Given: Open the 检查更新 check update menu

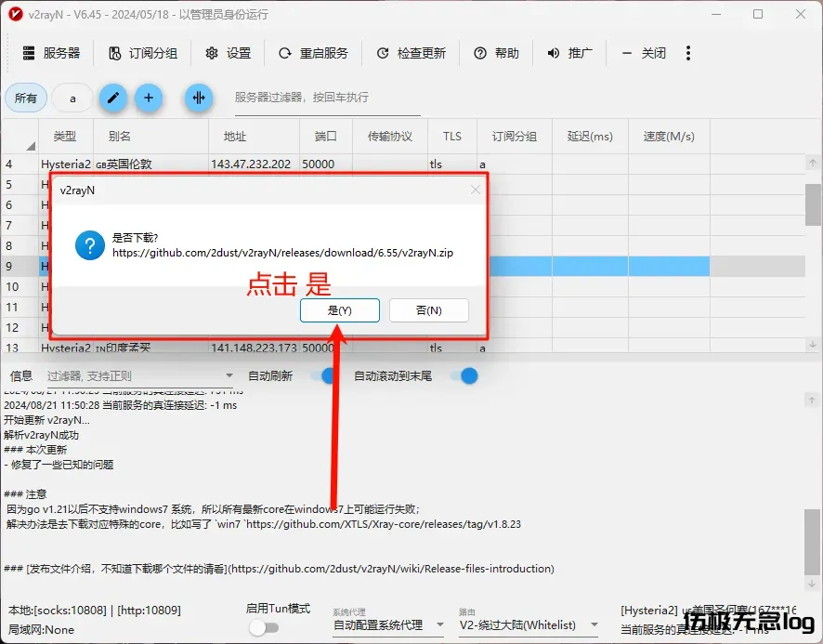Looking at the screenshot, I should tap(411, 53).
